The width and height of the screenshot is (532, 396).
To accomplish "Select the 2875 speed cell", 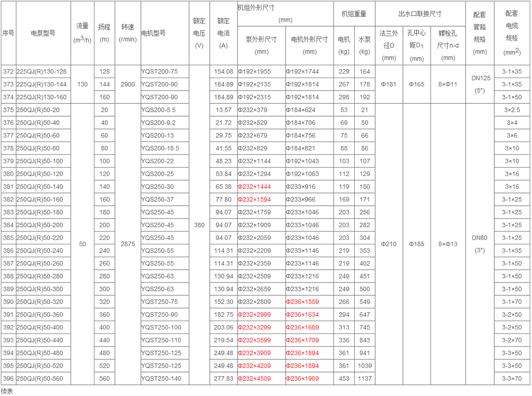I will [x=128, y=244].
